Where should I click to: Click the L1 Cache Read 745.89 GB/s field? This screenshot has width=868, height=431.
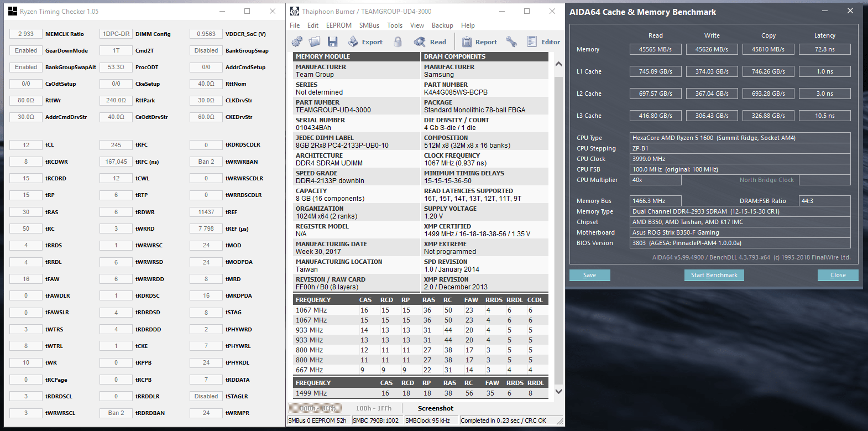click(x=656, y=71)
